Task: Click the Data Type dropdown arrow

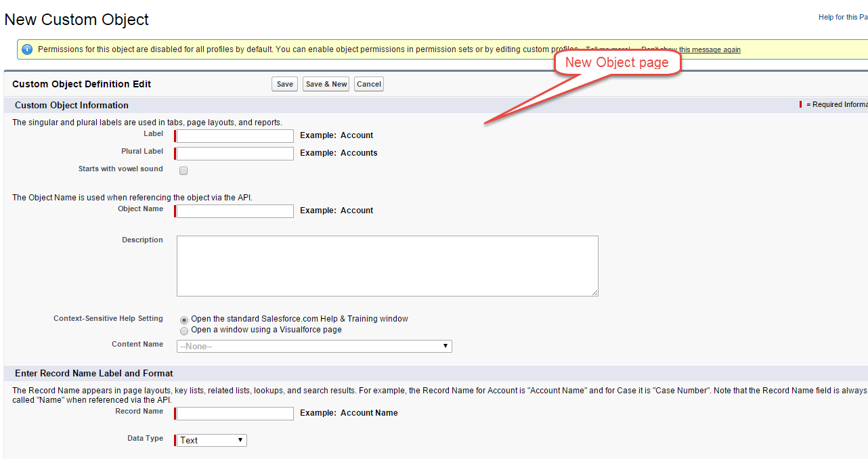Action: (240, 440)
